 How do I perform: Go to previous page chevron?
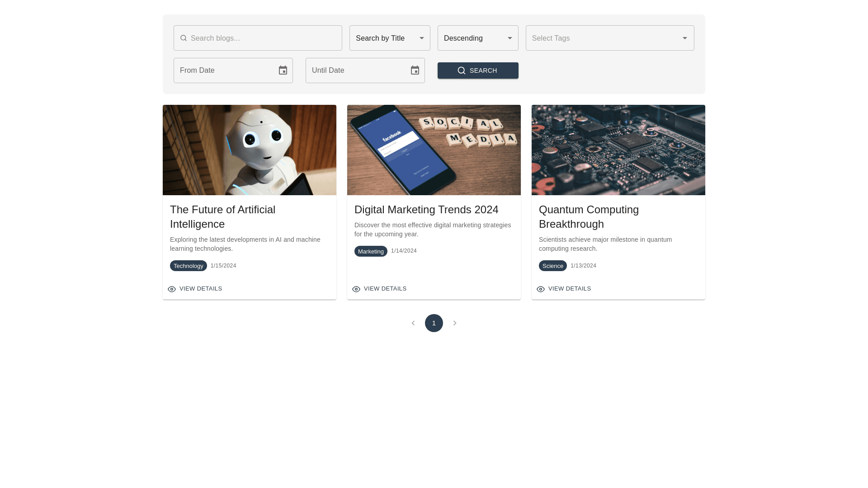[413, 323]
